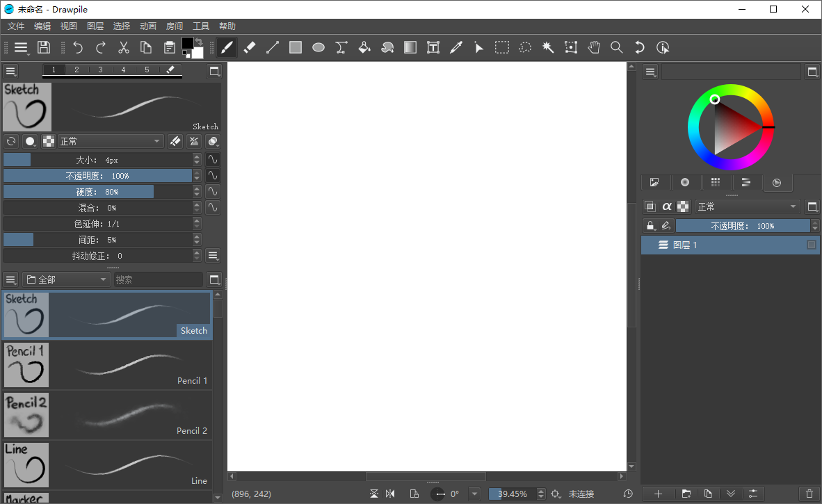
Task: Select the Freeform lasso selection tool
Action: click(x=525, y=48)
